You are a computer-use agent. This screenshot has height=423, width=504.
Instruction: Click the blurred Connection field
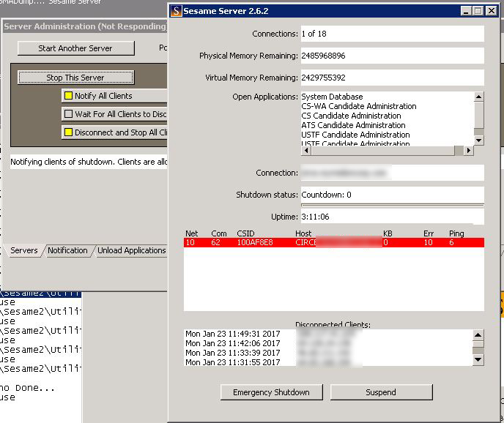click(393, 173)
